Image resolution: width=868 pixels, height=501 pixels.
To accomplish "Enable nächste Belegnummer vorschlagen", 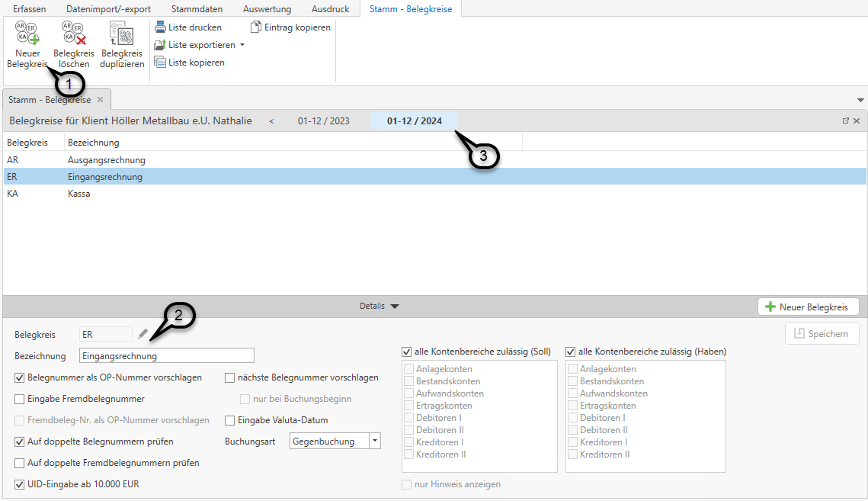I will click(x=230, y=377).
